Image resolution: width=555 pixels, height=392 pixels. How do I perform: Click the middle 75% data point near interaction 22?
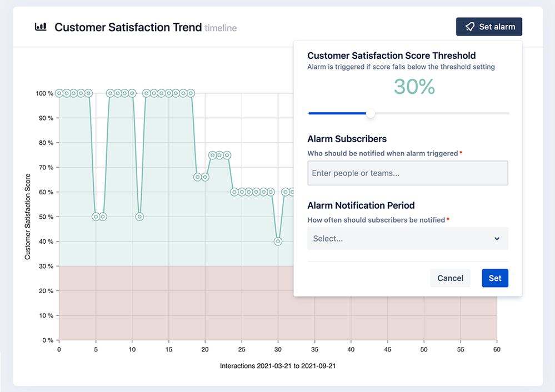pyautogui.click(x=219, y=155)
